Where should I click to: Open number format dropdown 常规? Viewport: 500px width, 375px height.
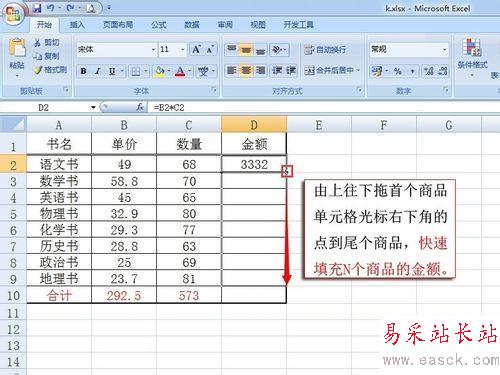(x=444, y=50)
